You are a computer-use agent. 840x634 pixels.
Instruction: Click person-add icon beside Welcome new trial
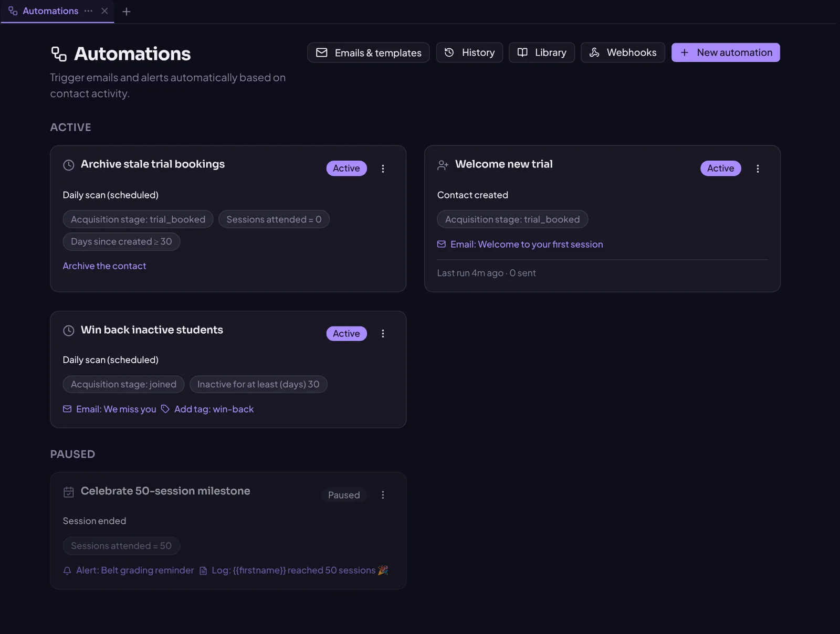443,165
